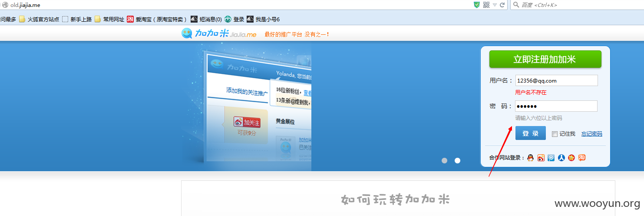Viewport: 644px width, 216px height.
Task: Log in with the Renren icon
Action: tap(561, 158)
